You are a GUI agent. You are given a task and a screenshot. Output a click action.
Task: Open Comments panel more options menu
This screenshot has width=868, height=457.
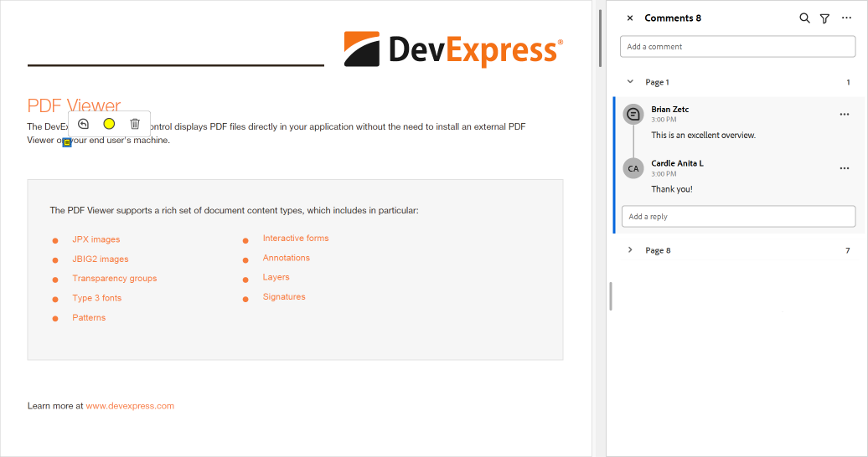click(846, 18)
